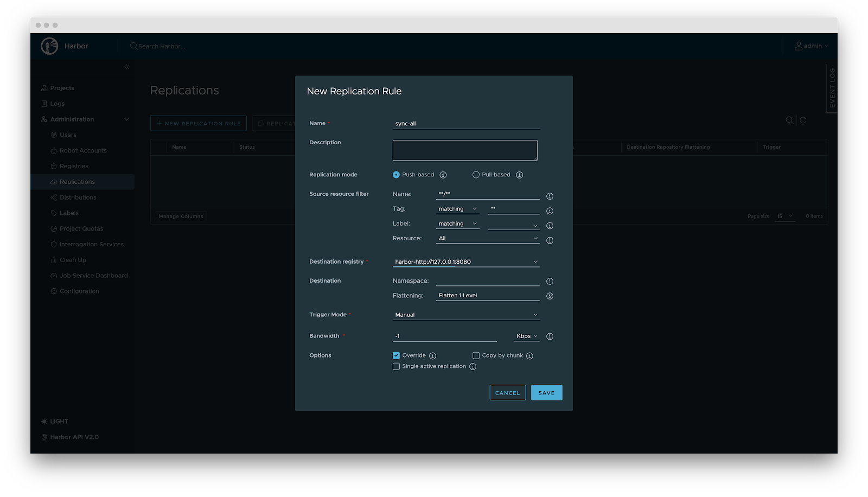Click info icon beside Pull-based option
This screenshot has height=497, width=868.
point(519,175)
